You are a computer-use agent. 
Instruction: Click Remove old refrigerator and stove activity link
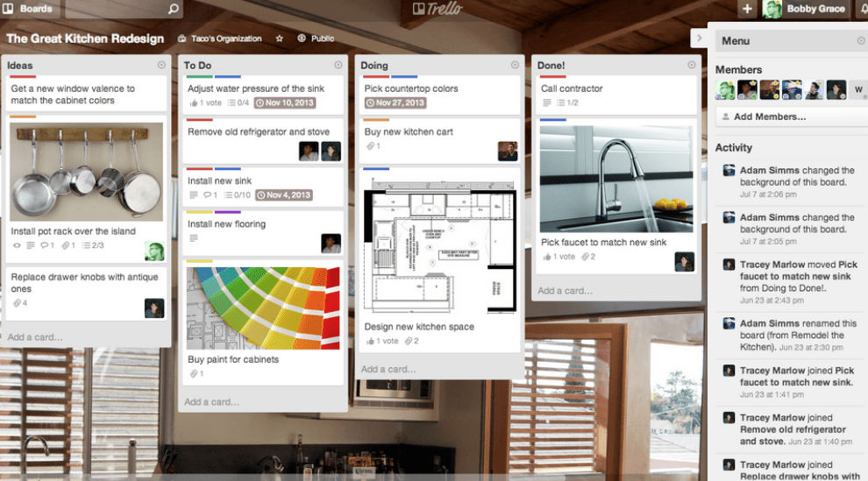pyautogui.click(x=793, y=435)
